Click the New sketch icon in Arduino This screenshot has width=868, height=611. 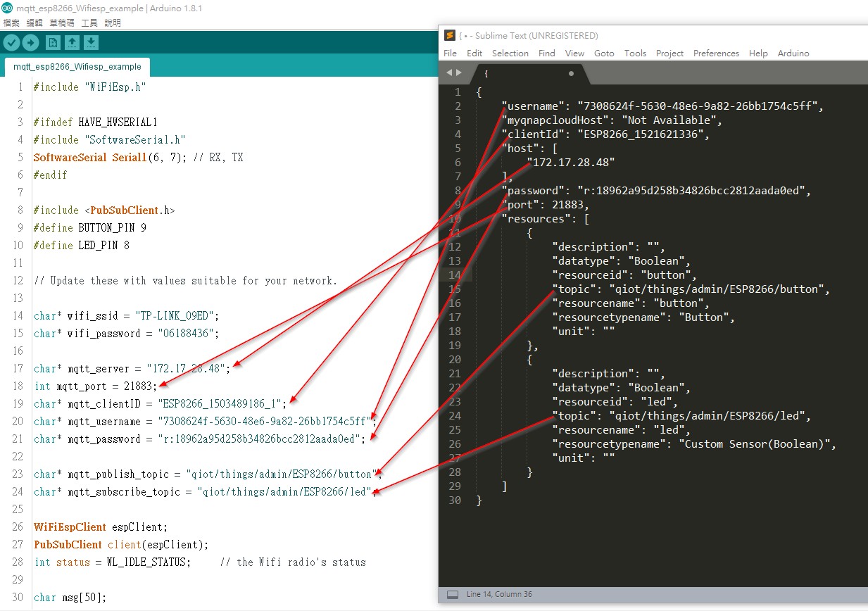pyautogui.click(x=53, y=43)
